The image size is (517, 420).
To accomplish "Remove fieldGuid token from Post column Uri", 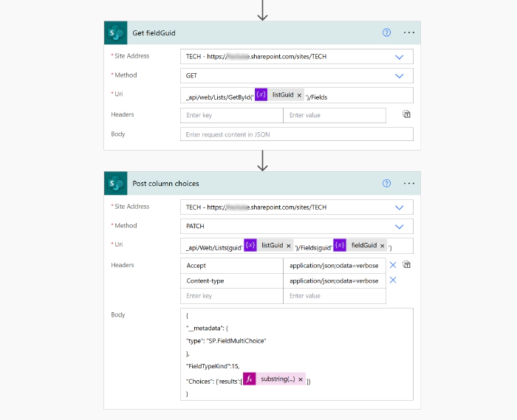I will [x=383, y=246].
